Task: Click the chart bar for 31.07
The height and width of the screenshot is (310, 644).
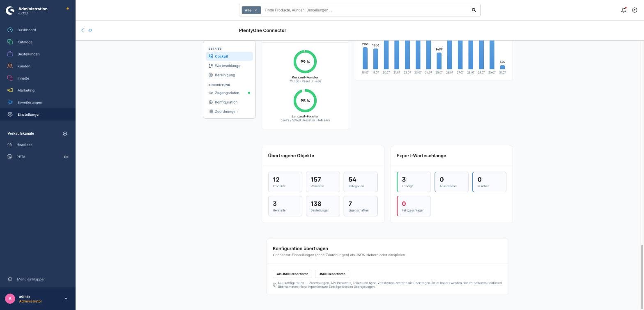Action: pyautogui.click(x=502, y=67)
